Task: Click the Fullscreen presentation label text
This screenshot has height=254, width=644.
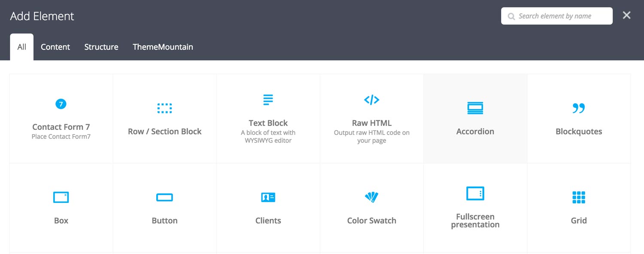Action: 475,220
